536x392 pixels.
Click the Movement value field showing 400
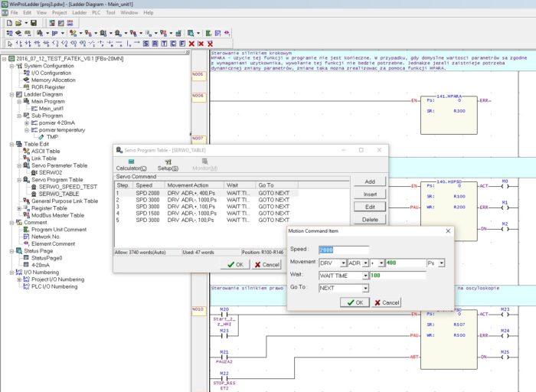[x=405, y=263]
